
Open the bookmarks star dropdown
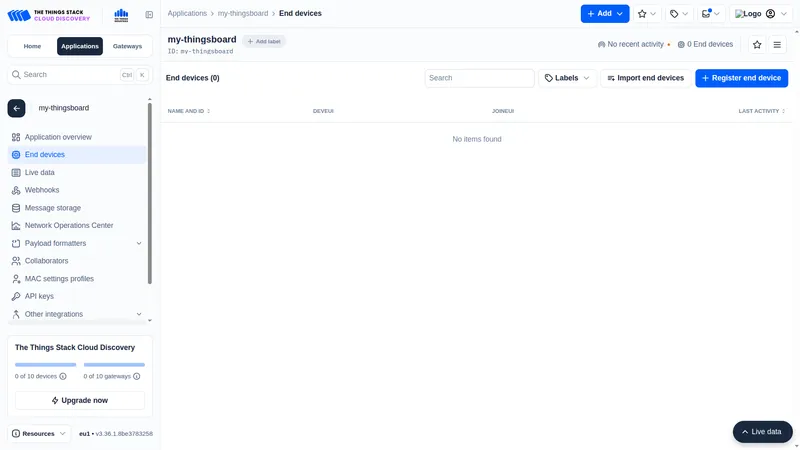646,14
